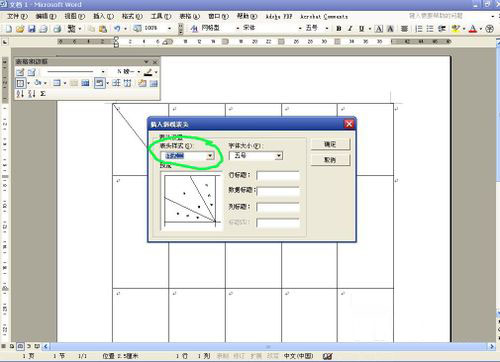This screenshot has height=362, width=500.
Task: Open the 插入 (Insert) menu
Action: (103, 16)
